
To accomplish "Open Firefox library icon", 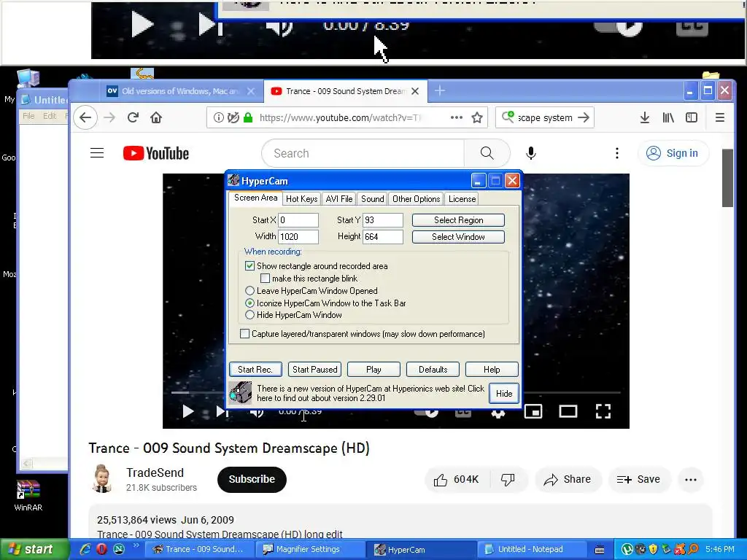I will [x=668, y=117].
